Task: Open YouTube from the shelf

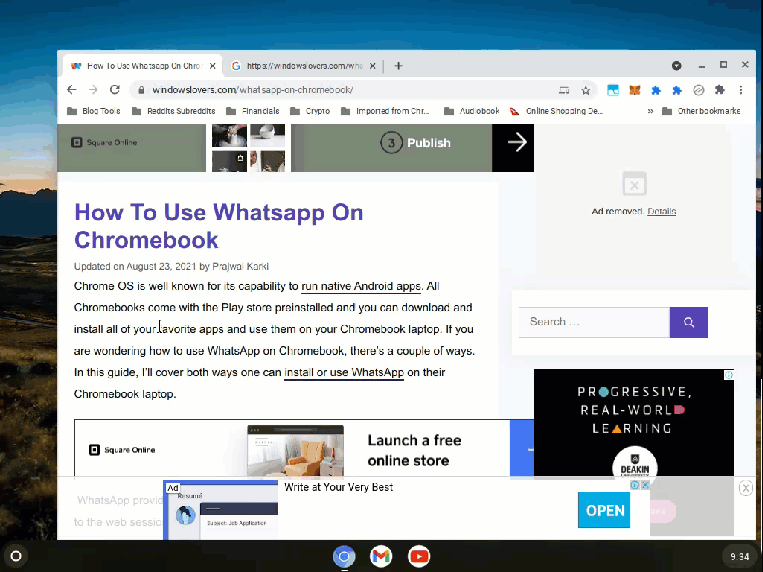Action: [419, 556]
